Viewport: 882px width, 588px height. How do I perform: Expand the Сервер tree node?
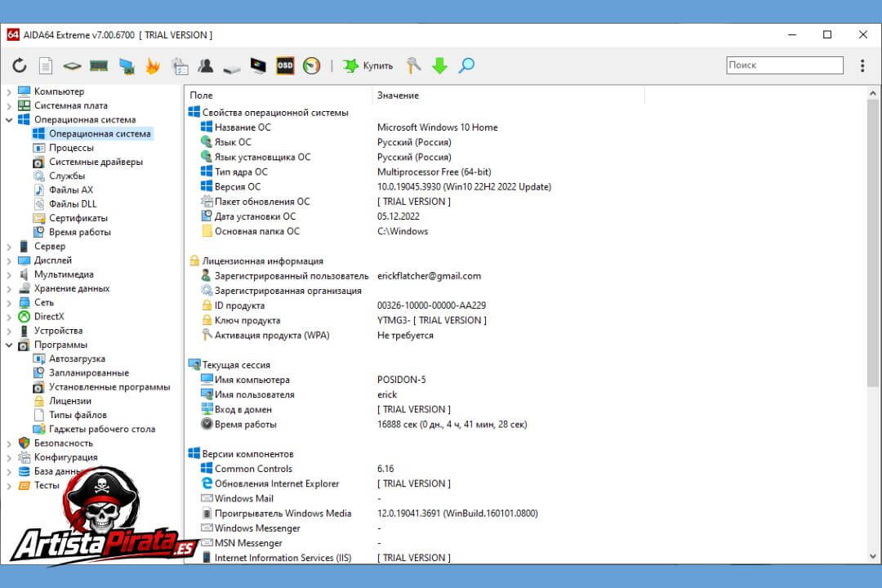point(9,247)
